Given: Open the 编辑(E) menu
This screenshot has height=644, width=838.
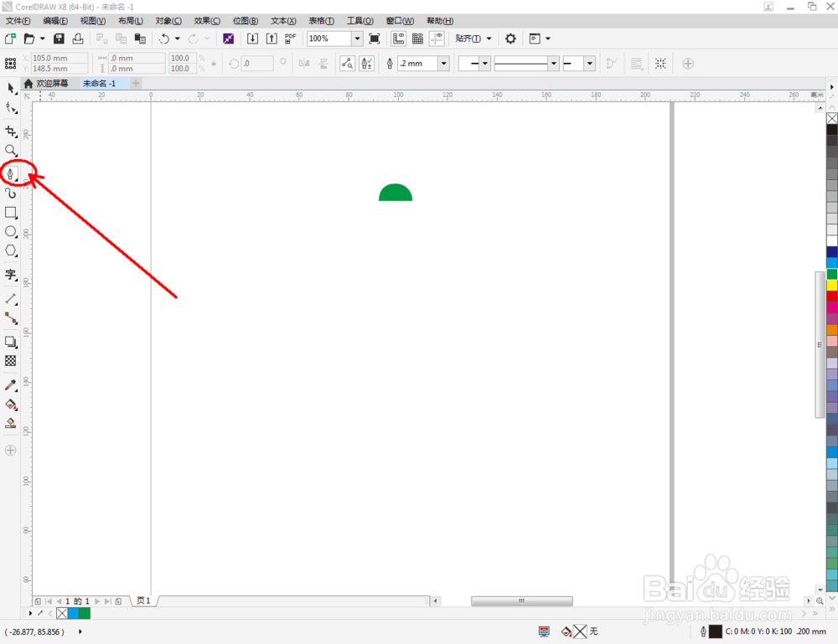Looking at the screenshot, I should [x=55, y=21].
